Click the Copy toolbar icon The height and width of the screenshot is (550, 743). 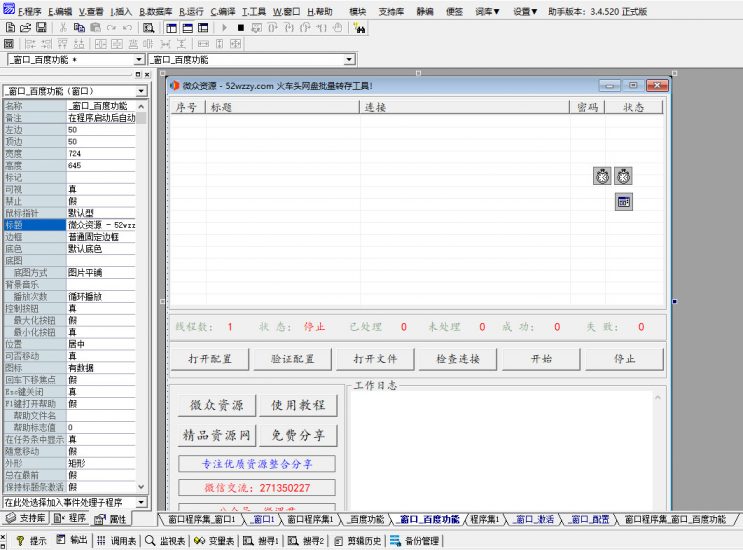(79, 27)
